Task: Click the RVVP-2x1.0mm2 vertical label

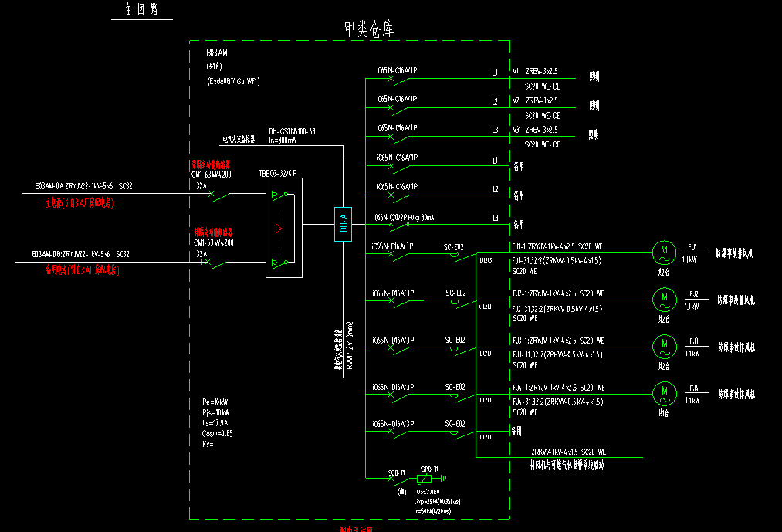Action: [x=350, y=345]
